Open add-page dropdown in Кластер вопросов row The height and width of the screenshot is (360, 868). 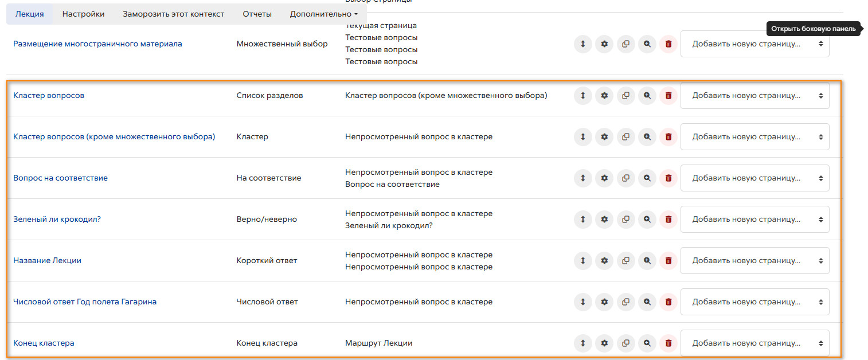[x=754, y=96]
